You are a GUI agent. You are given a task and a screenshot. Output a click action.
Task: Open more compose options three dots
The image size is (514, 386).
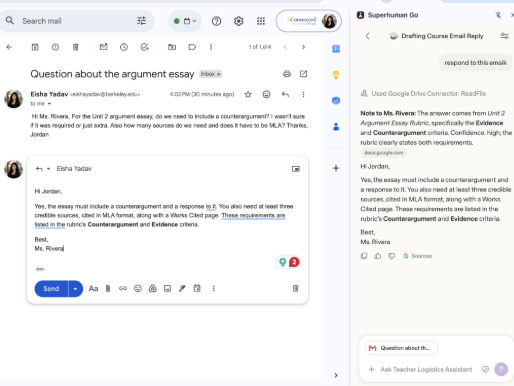214,288
